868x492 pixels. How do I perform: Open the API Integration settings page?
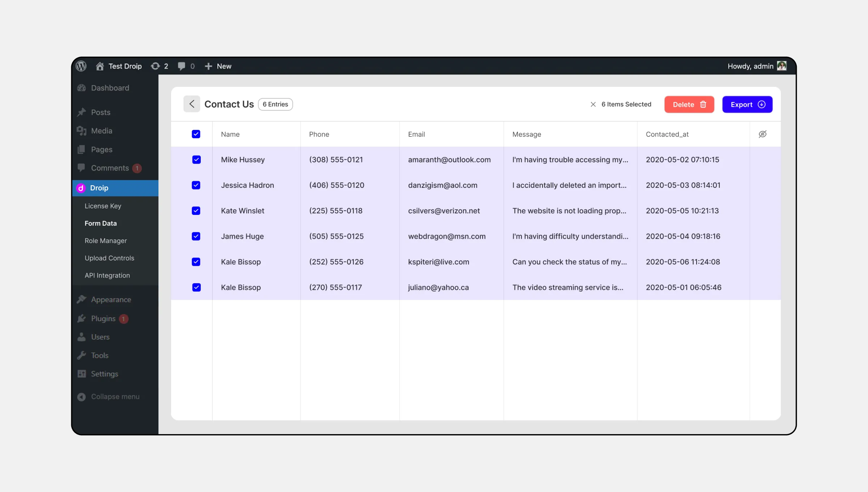[x=107, y=275]
